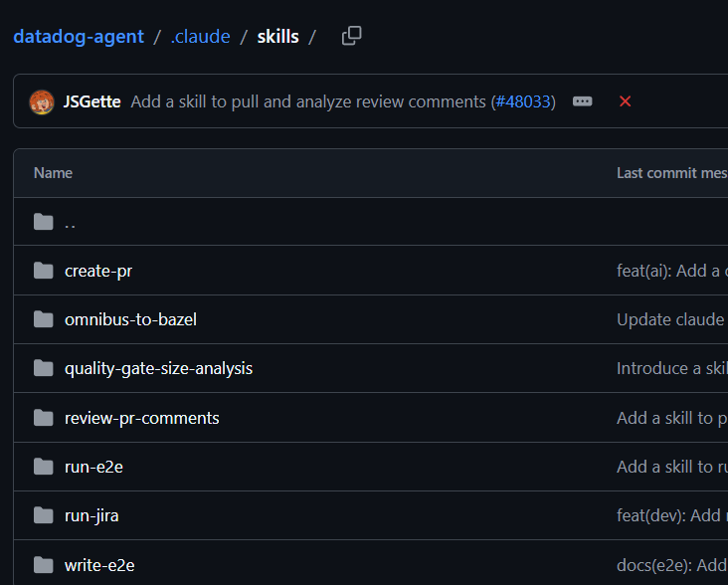Open the create-pr folder
This screenshot has width=728, height=585.
pos(98,272)
